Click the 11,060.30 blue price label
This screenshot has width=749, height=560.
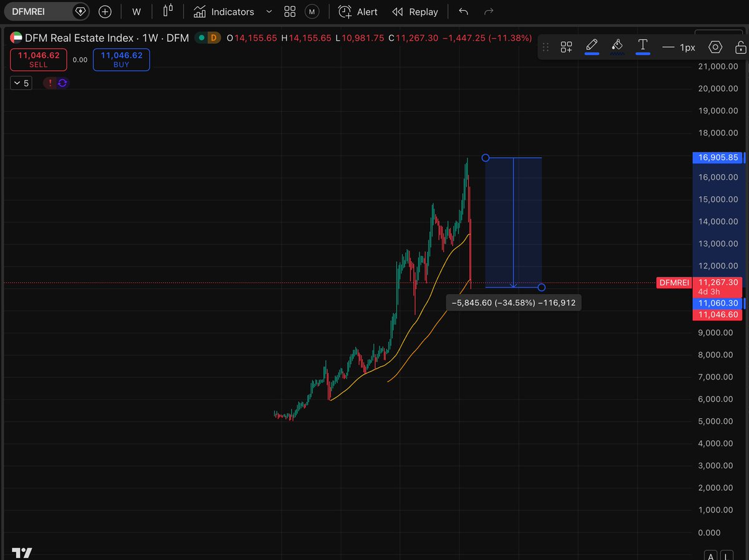[x=718, y=303]
